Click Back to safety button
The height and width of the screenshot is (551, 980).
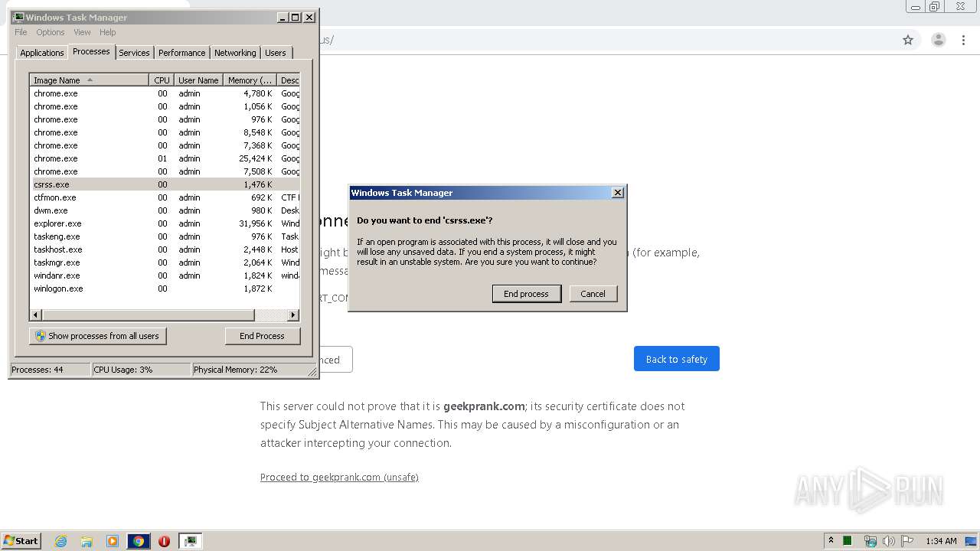(x=676, y=359)
